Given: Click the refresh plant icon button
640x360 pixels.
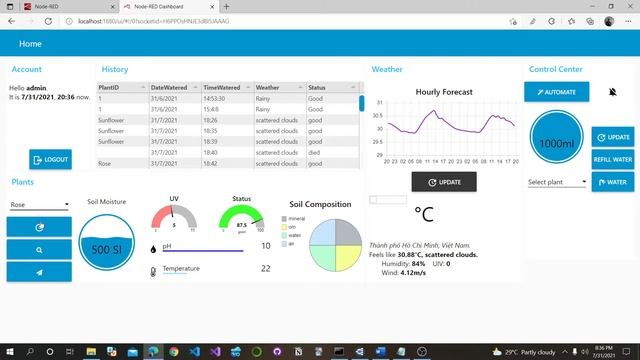Looking at the screenshot, I should (39, 227).
